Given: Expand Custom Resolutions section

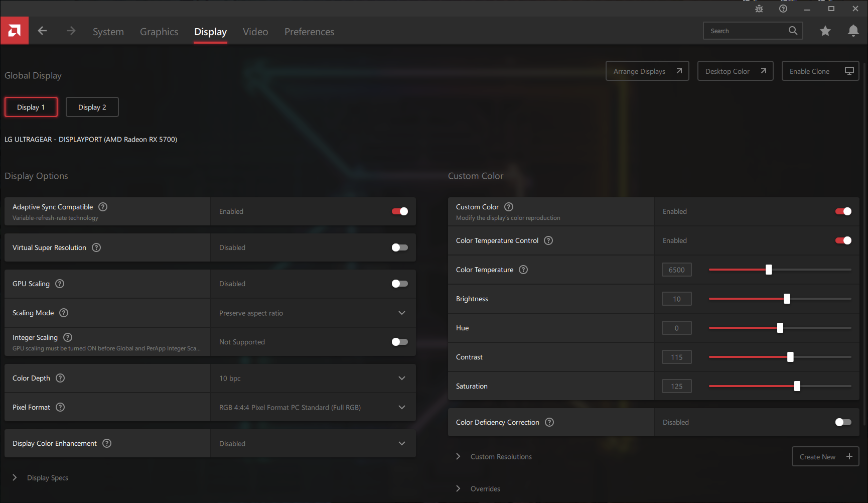Looking at the screenshot, I should click(x=458, y=456).
